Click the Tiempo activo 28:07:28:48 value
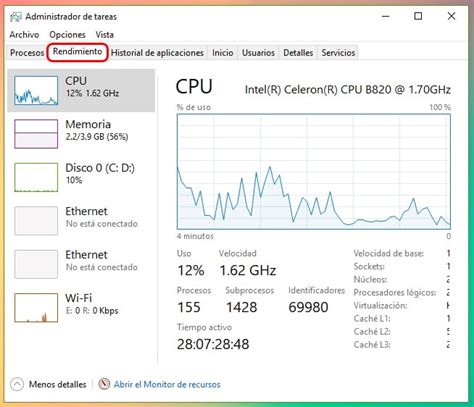Screen dimensions: 474x407 pos(213,344)
